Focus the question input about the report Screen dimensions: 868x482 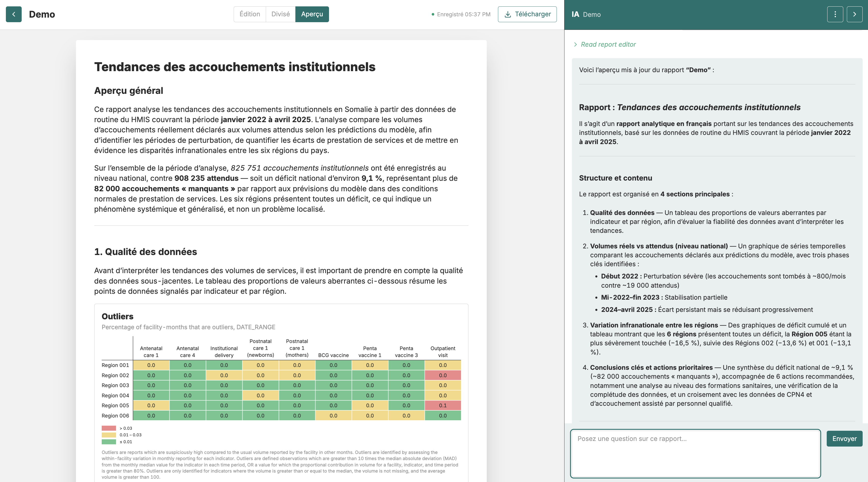[695, 453]
